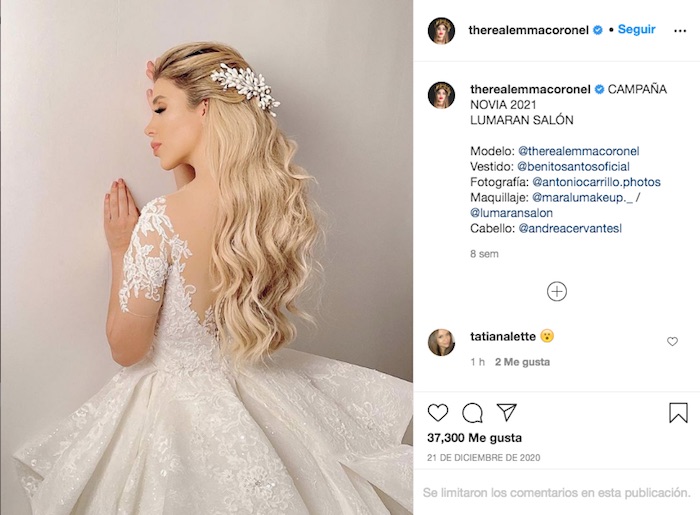This screenshot has width=700, height=515.
Task: Like tatianalette's comment with the small heart
Action: pyautogui.click(x=672, y=341)
